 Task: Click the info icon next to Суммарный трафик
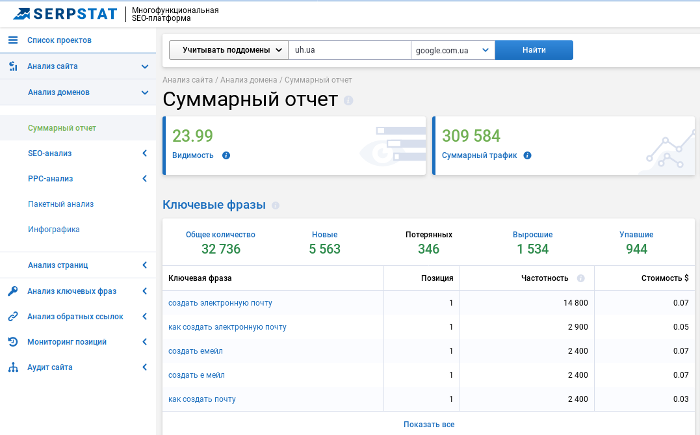(527, 155)
